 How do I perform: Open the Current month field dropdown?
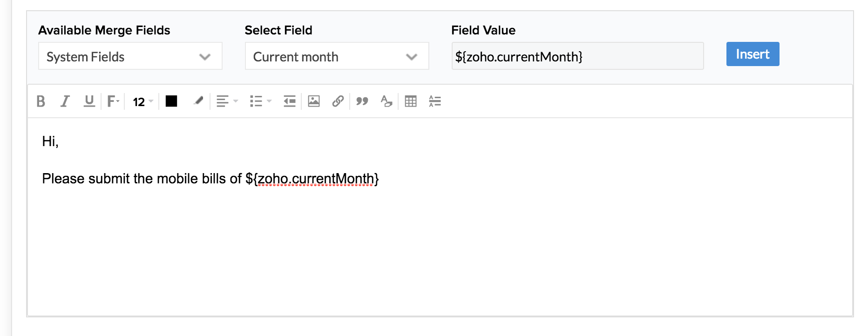[x=337, y=56]
